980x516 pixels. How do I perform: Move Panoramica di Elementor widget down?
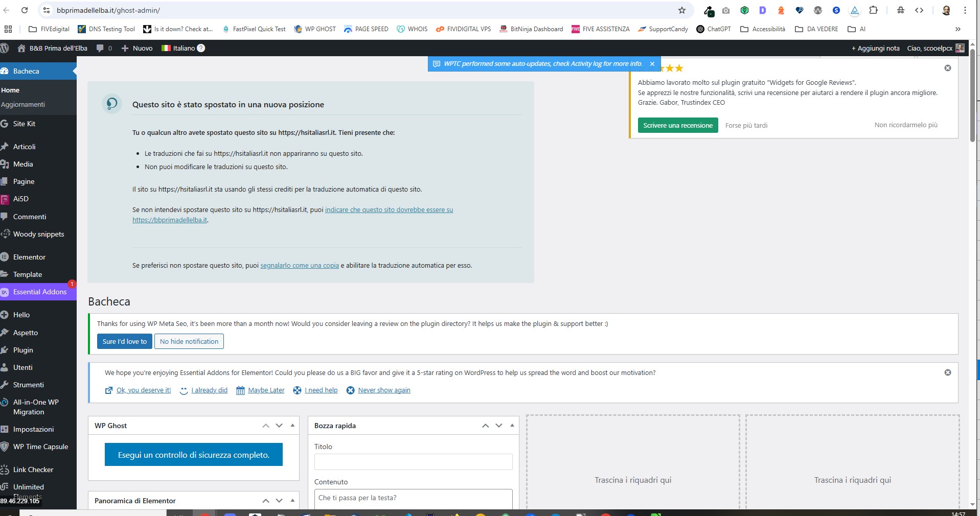[x=279, y=501]
